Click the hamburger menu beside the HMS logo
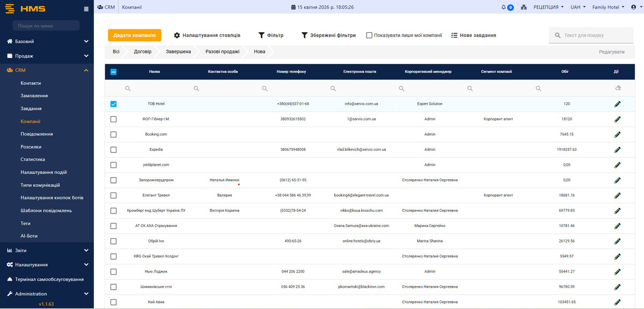Image resolution: width=644 pixels, height=309 pixels. tap(85, 8)
